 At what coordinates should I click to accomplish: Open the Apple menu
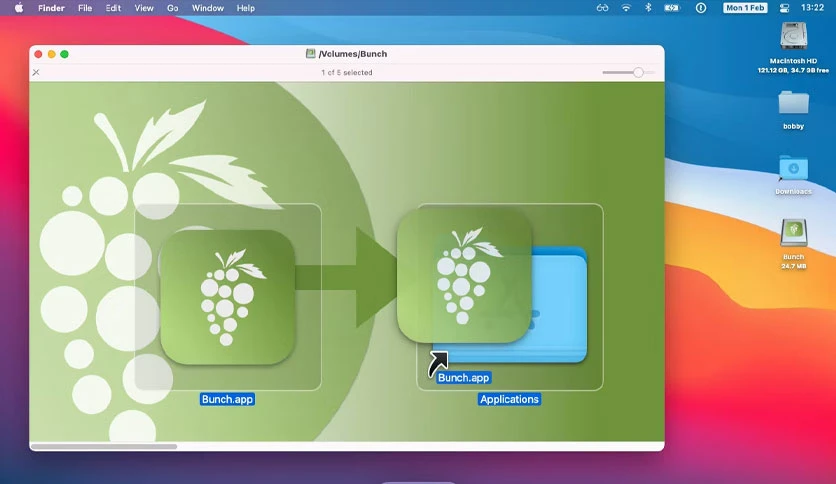(x=19, y=8)
